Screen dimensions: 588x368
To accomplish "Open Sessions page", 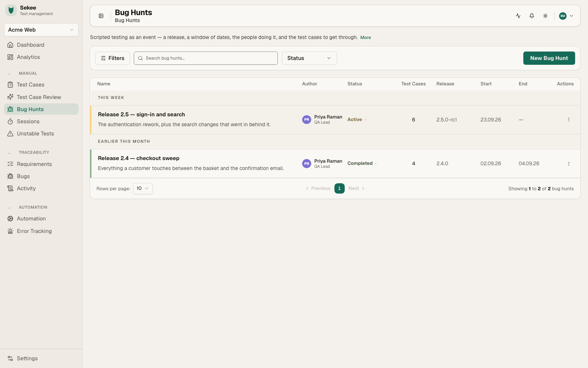I will [41, 121].
